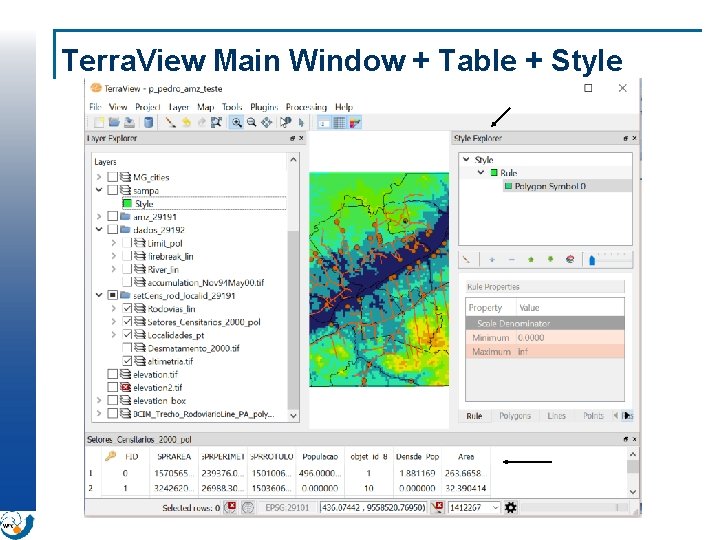Click the SPRAREA column header
Image resolution: width=720 pixels, height=540 pixels.
tap(174, 457)
